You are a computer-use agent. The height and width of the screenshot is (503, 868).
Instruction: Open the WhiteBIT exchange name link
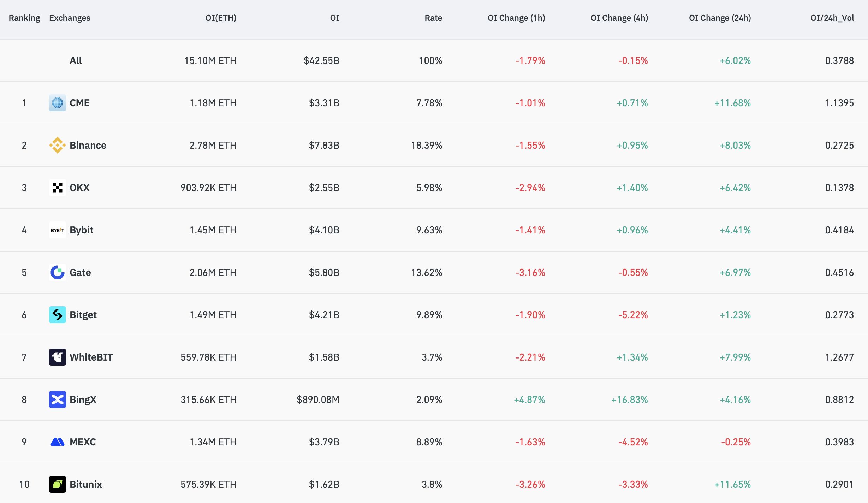[91, 357]
